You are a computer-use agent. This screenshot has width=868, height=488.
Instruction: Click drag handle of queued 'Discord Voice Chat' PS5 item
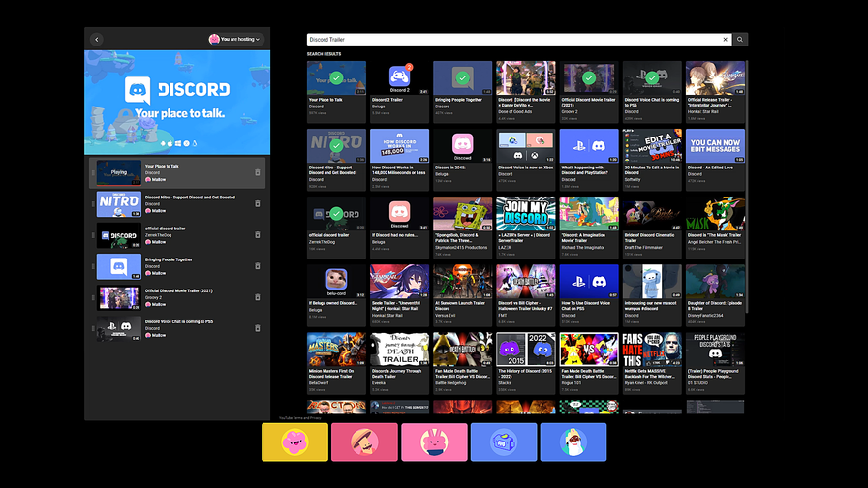click(92, 328)
